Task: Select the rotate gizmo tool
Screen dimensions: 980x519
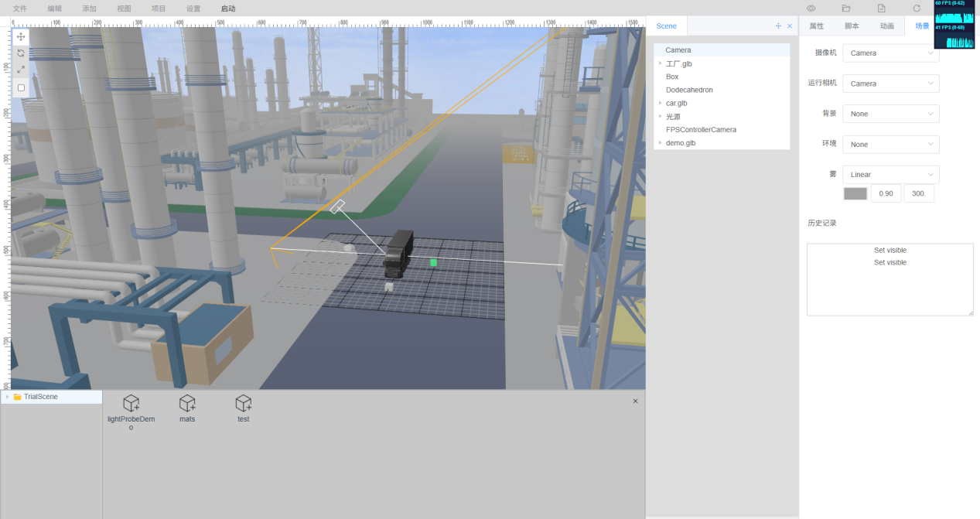Action: 21,53
